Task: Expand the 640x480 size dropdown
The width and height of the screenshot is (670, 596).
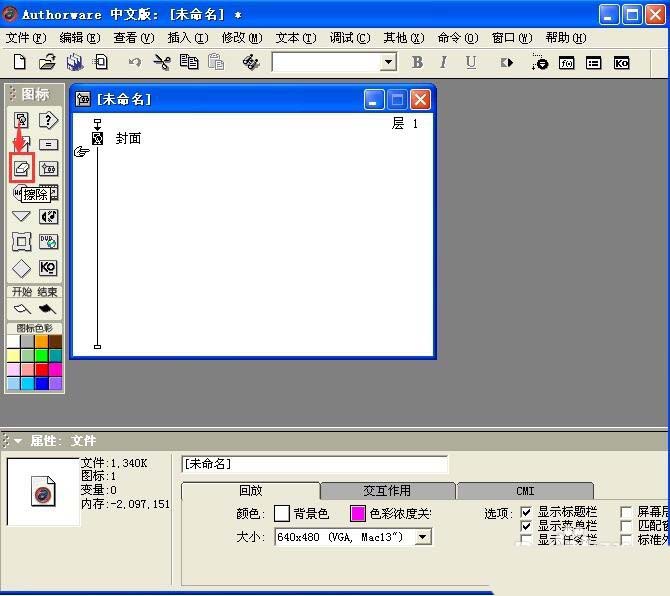Action: click(423, 537)
